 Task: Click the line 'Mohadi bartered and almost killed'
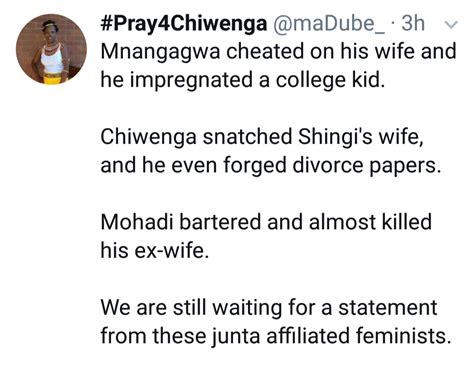pos(266,222)
